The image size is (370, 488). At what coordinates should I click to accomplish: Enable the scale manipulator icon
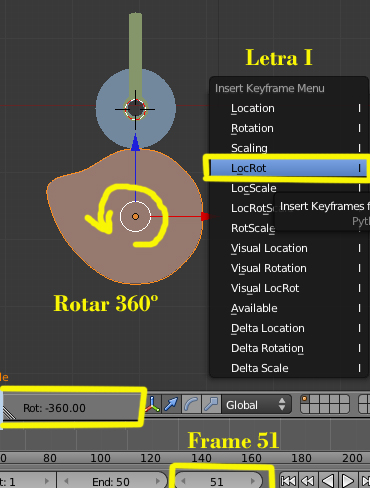click(211, 404)
